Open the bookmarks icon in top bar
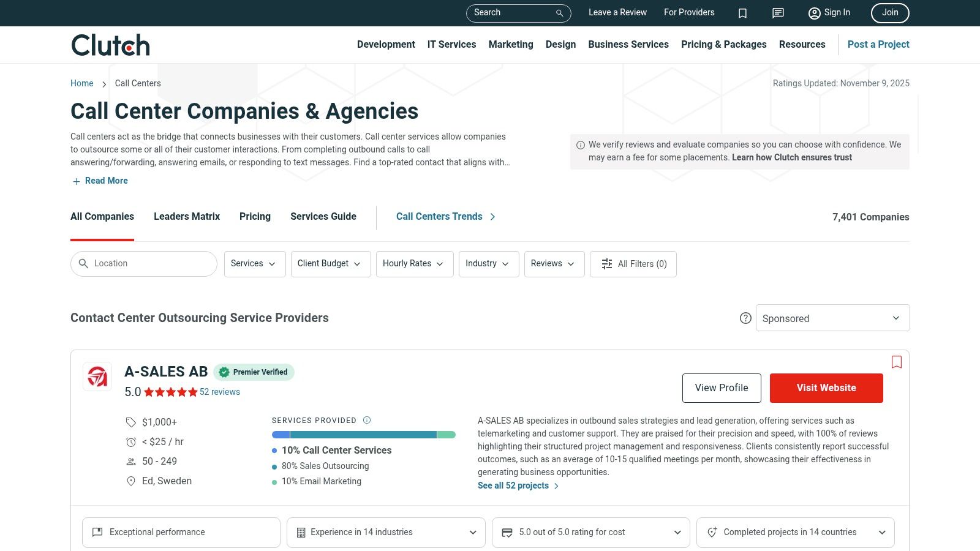 742,13
